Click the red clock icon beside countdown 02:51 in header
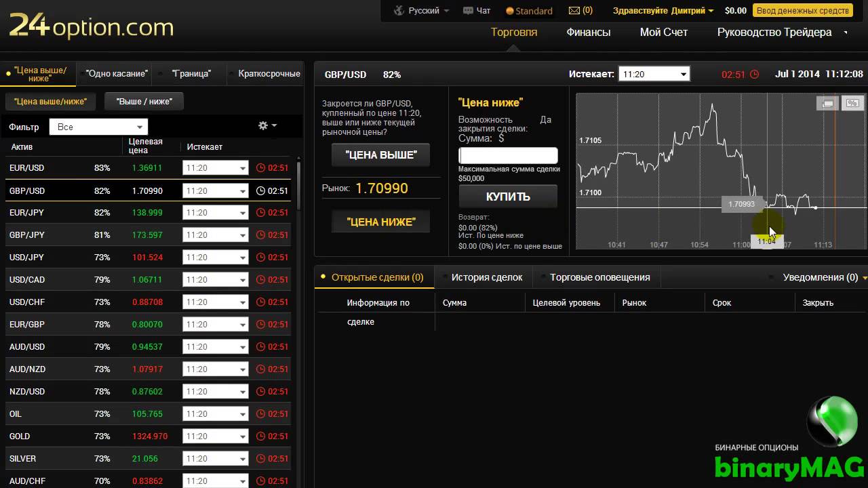This screenshot has width=868, height=488. pyautogui.click(x=754, y=75)
